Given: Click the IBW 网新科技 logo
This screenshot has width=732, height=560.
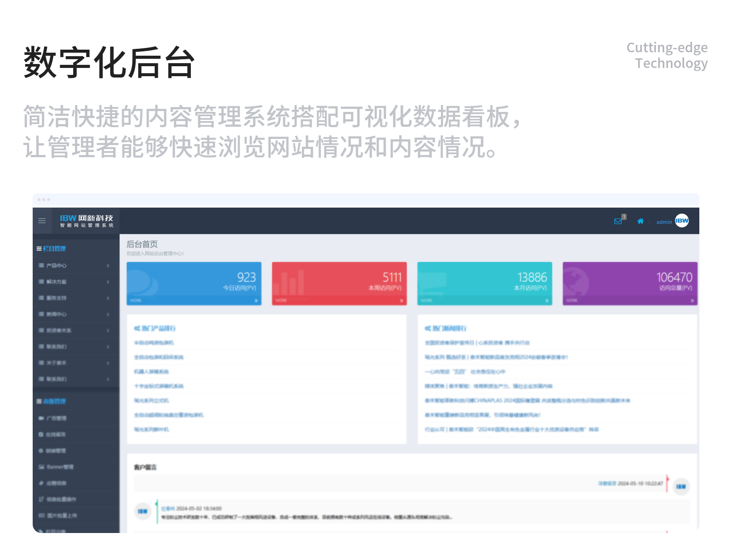Looking at the screenshot, I should pos(86,221).
